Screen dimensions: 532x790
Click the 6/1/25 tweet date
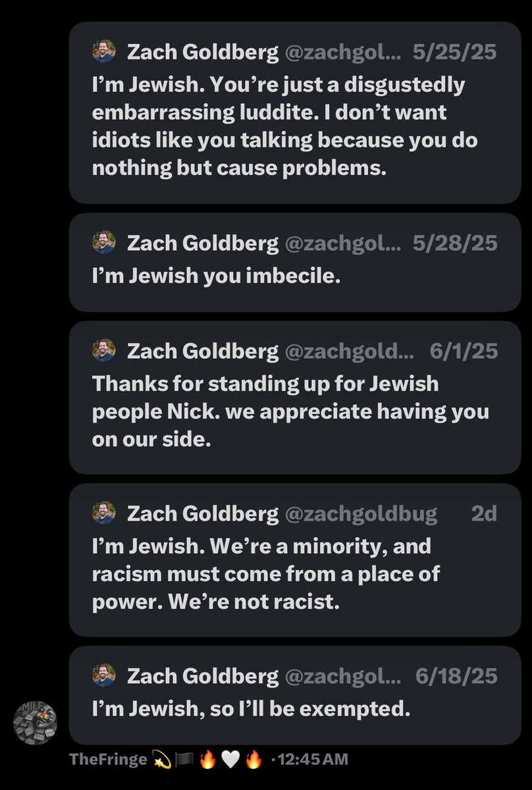463,352
